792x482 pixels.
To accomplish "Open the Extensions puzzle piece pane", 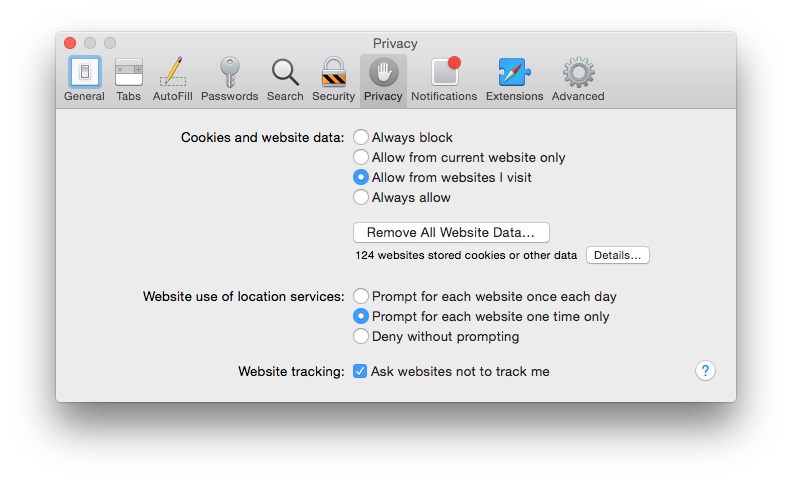I will pyautogui.click(x=514, y=79).
